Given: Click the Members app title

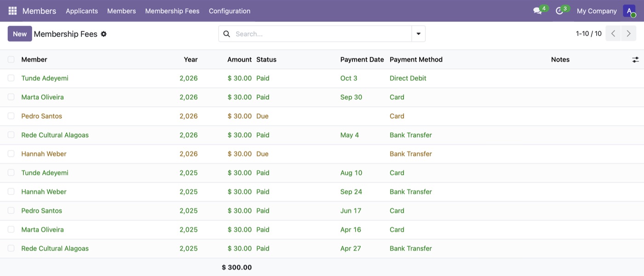Looking at the screenshot, I should coord(39,11).
